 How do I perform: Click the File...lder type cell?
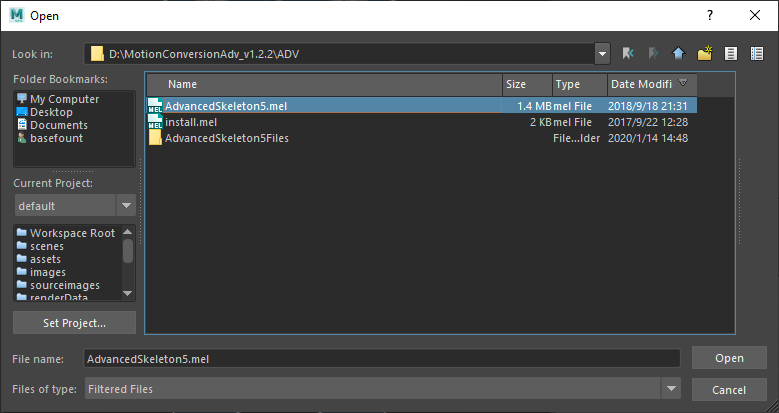pyautogui.click(x=576, y=138)
